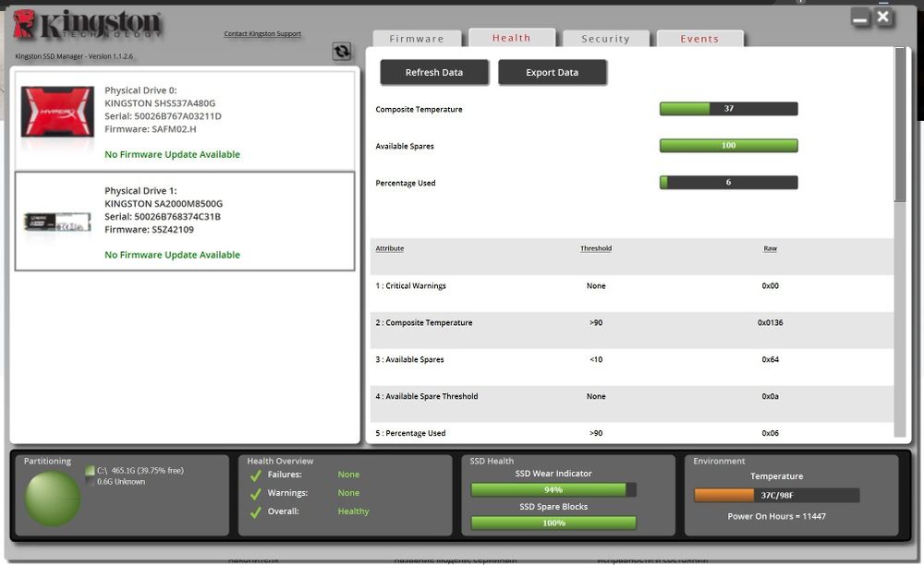Screen dimensions: 924x565
Task: Click the Available Spares bar
Action: click(728, 145)
